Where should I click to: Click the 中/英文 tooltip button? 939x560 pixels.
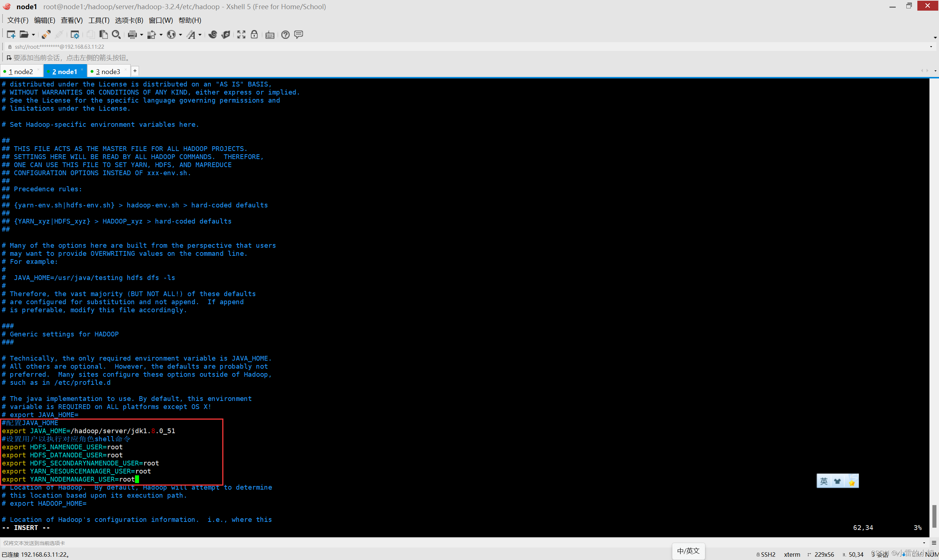[688, 551]
